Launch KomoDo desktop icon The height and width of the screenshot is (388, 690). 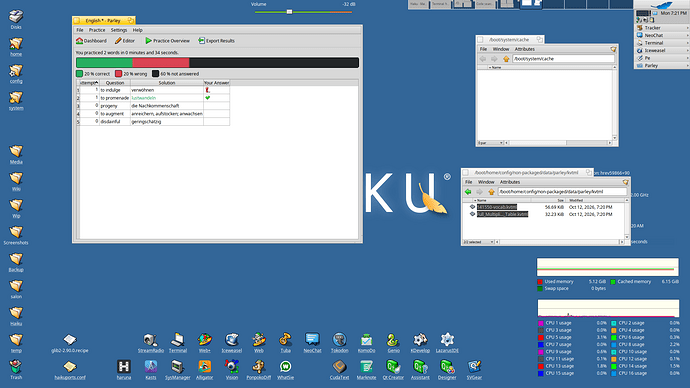coord(366,343)
